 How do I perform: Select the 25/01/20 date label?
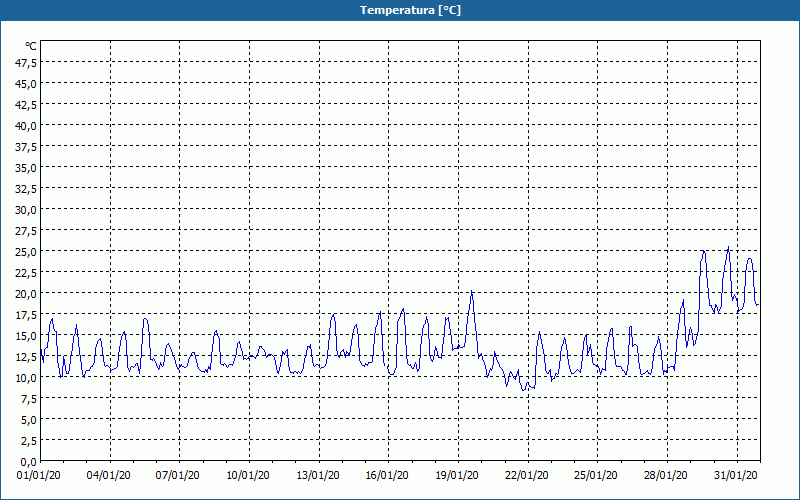[596, 476]
